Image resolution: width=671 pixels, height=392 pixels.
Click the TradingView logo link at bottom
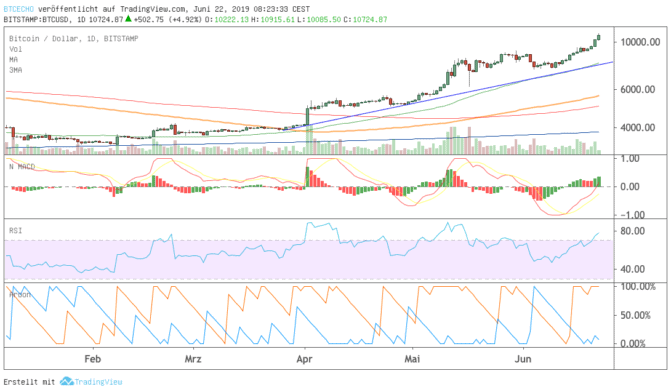[91, 381]
